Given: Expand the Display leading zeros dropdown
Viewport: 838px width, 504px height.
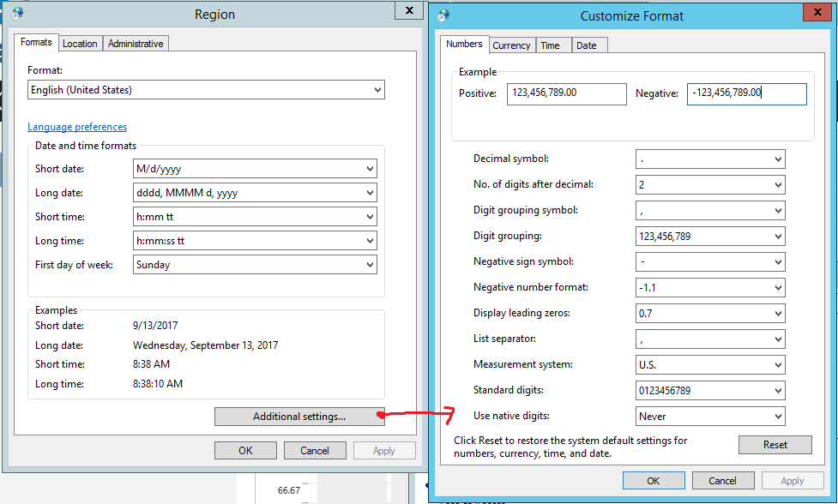Looking at the screenshot, I should pos(710,313).
